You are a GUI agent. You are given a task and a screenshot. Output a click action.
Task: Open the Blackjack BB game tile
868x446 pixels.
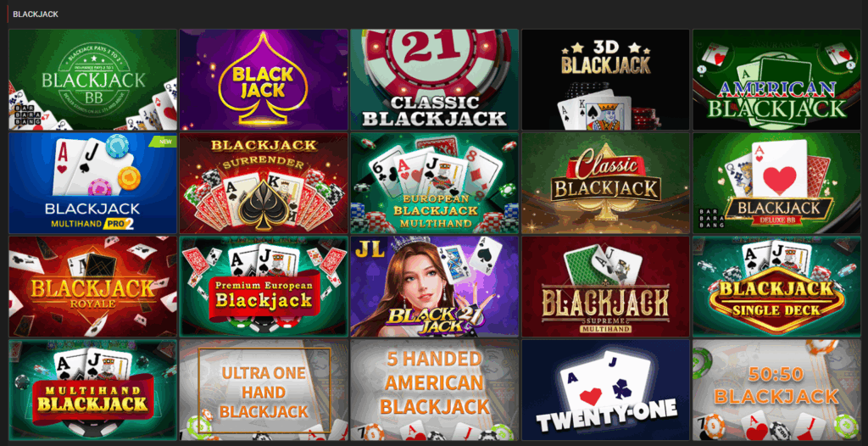point(93,80)
